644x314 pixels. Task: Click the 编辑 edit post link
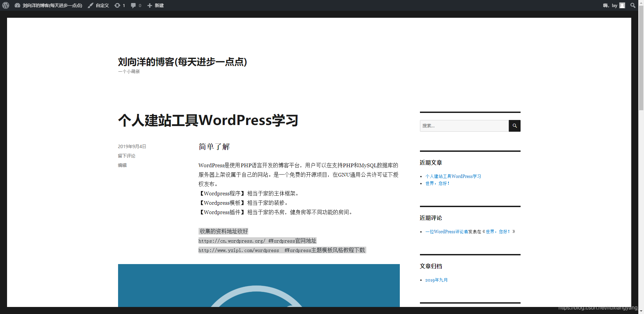(x=122, y=165)
